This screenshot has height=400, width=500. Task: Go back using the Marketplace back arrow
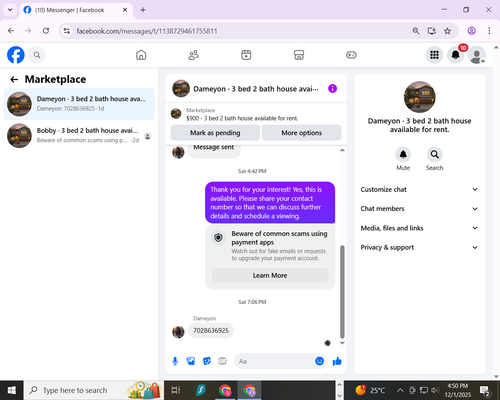[14, 79]
